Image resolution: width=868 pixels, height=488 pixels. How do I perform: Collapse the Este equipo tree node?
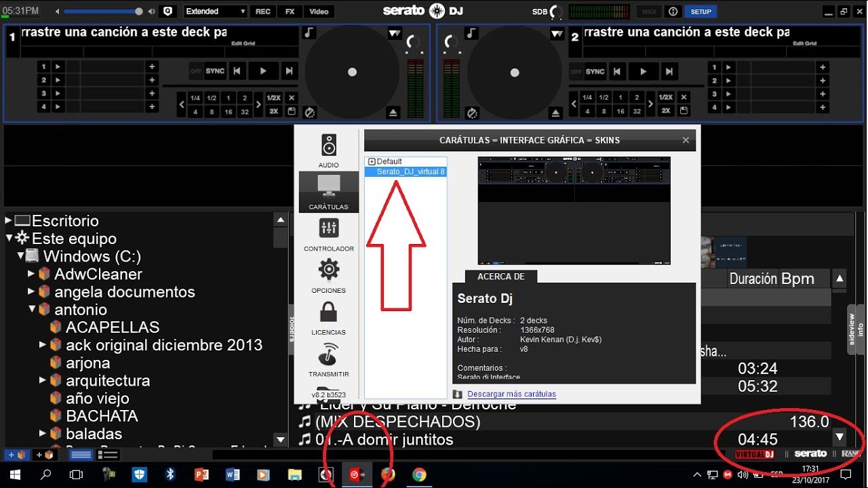coord(8,238)
